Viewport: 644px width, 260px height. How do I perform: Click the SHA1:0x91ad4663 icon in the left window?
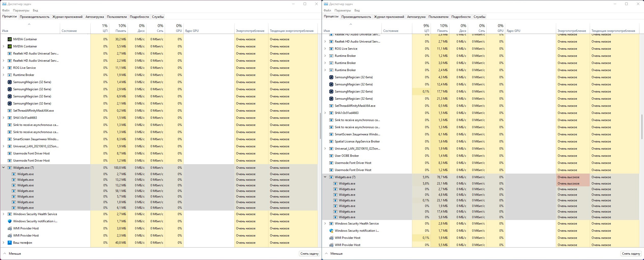[10, 118]
